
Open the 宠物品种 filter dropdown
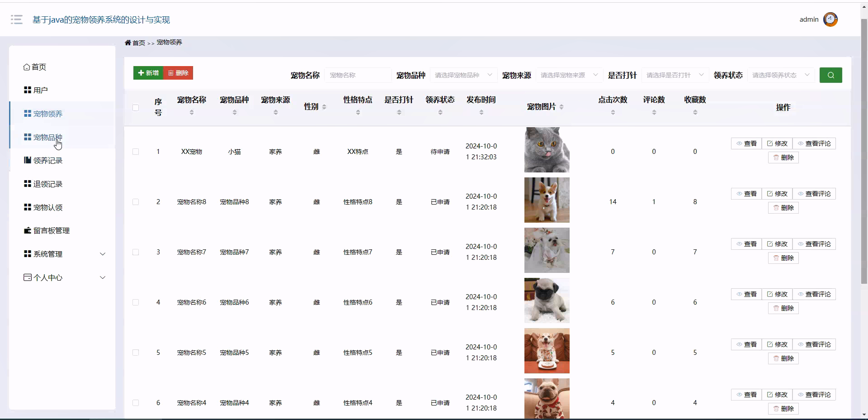(x=463, y=75)
